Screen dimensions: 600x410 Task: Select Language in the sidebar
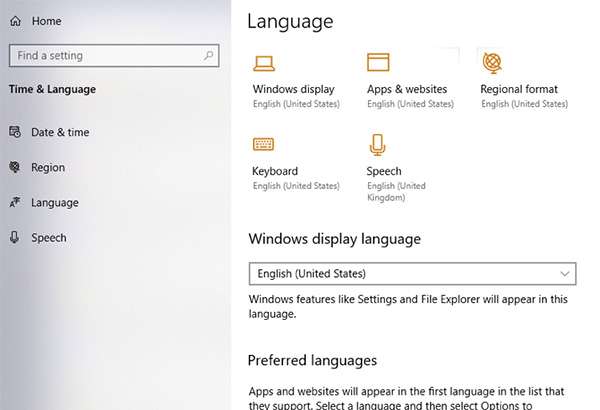click(x=55, y=203)
